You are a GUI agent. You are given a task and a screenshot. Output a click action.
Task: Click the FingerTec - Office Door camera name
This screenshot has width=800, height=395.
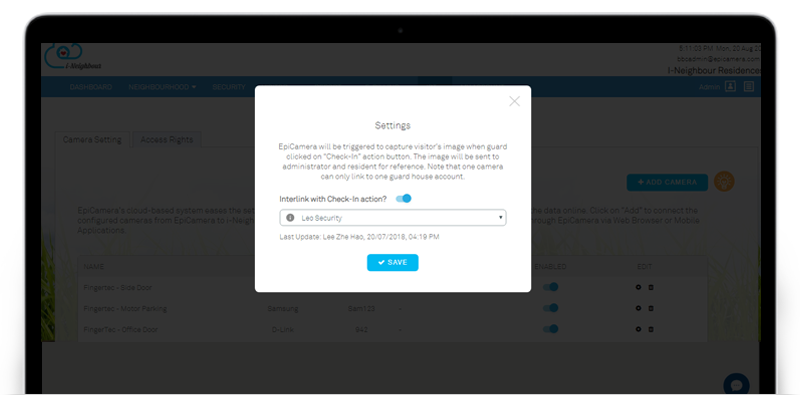120,330
